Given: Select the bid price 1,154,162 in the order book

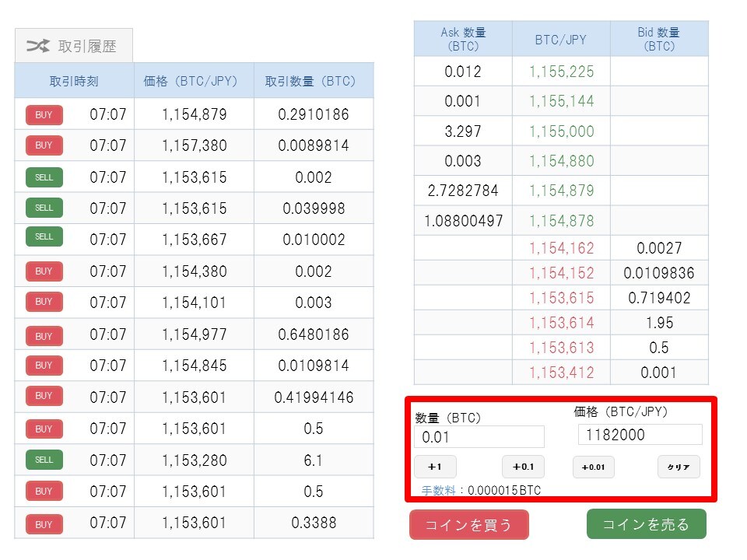Looking at the screenshot, I should tap(561, 248).
